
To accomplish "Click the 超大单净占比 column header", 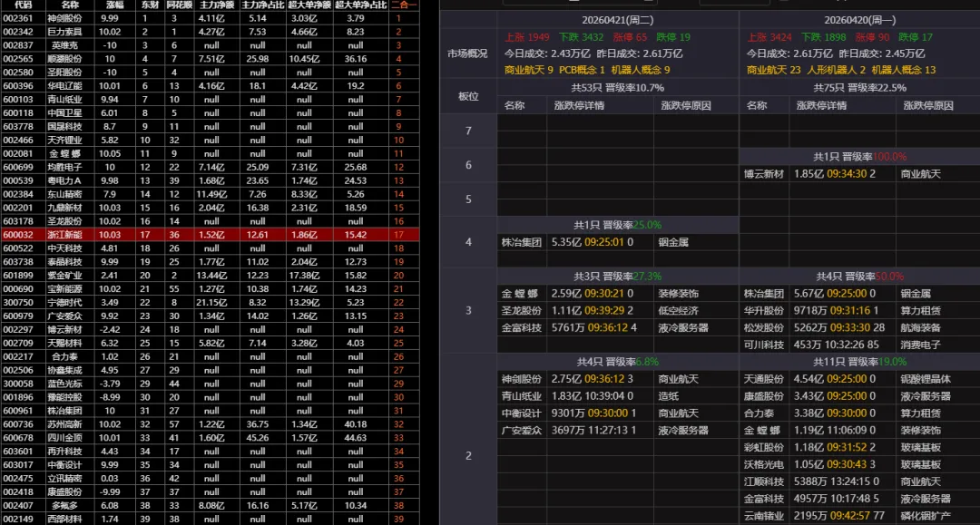I will 360,5.
